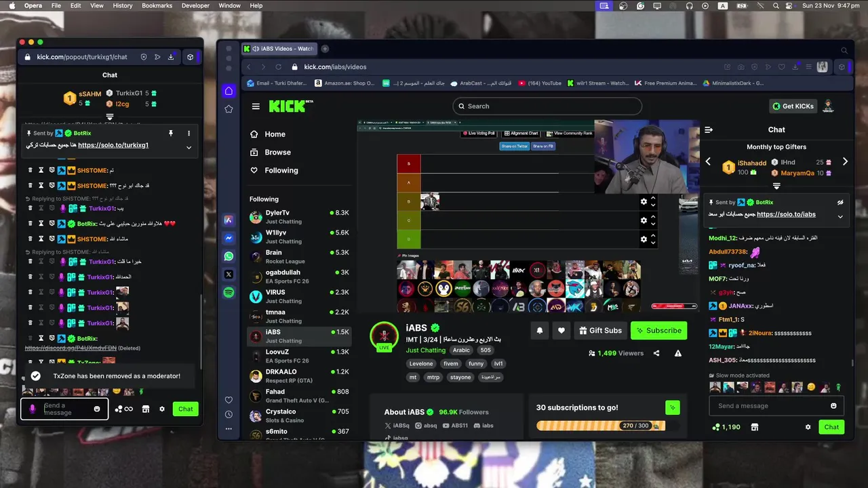Click green subscribe icon on subscription goal
Screen dimensions: 868x488
tap(672, 407)
